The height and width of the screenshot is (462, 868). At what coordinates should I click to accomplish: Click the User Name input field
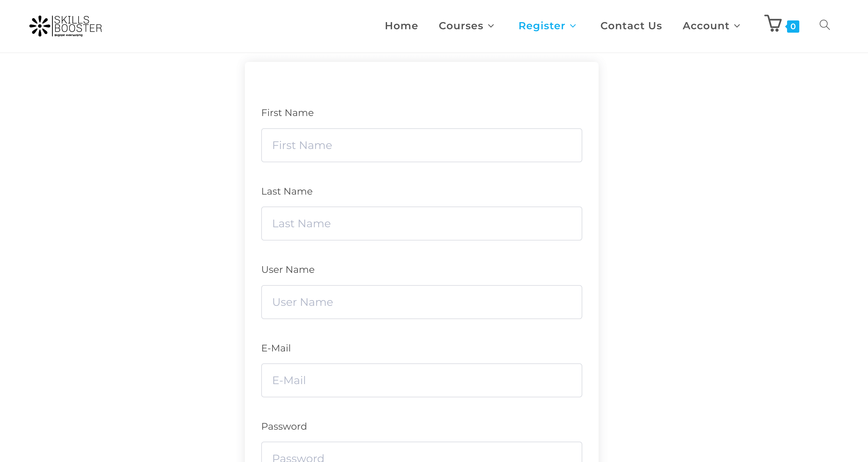(421, 302)
